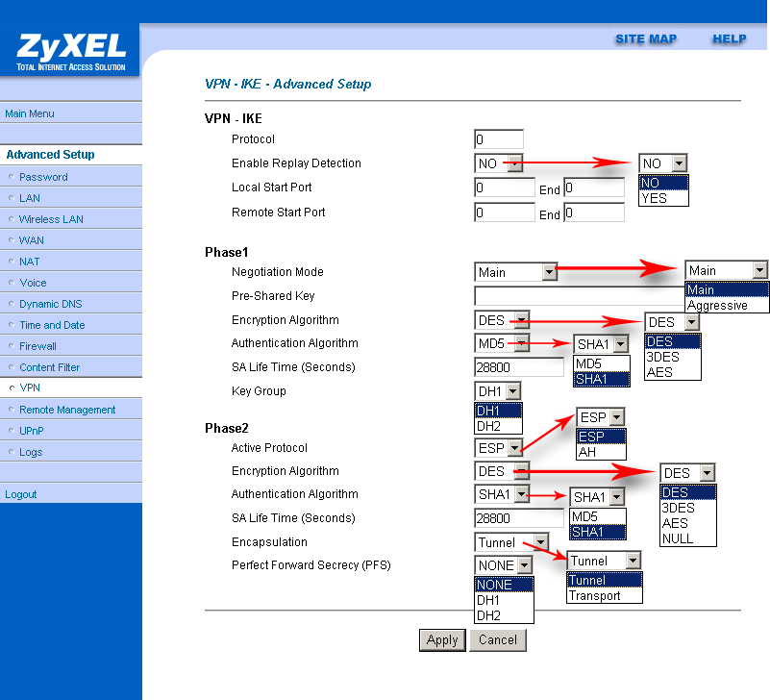770x700 pixels.
Task: Focus the End field for Local Start Port
Action: point(594,187)
